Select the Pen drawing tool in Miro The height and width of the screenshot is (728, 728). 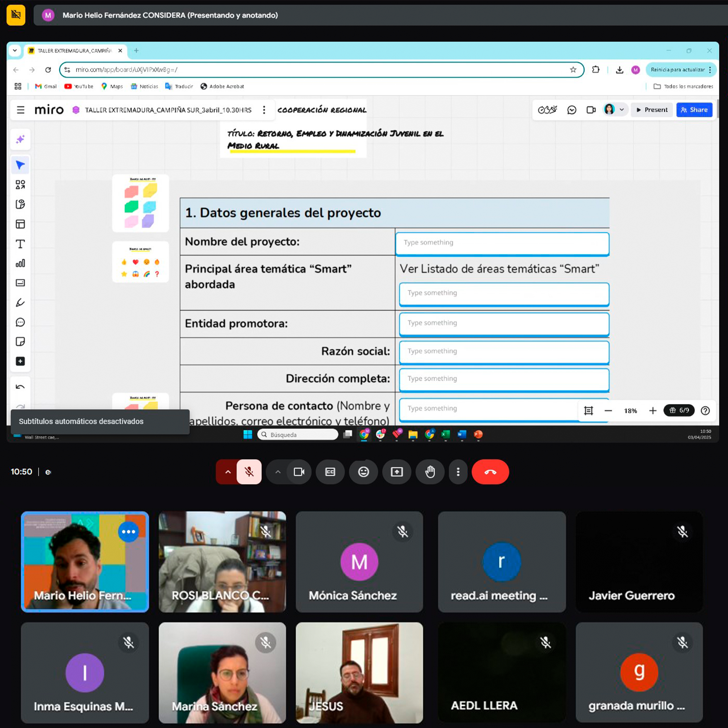point(20,303)
